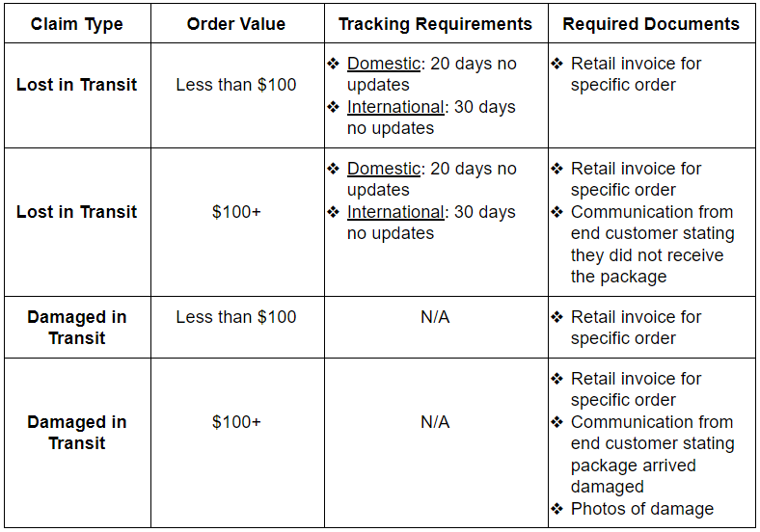Click $100+ cell in Lost in Transit row
Screen dimensions: 760x532
click(237, 212)
